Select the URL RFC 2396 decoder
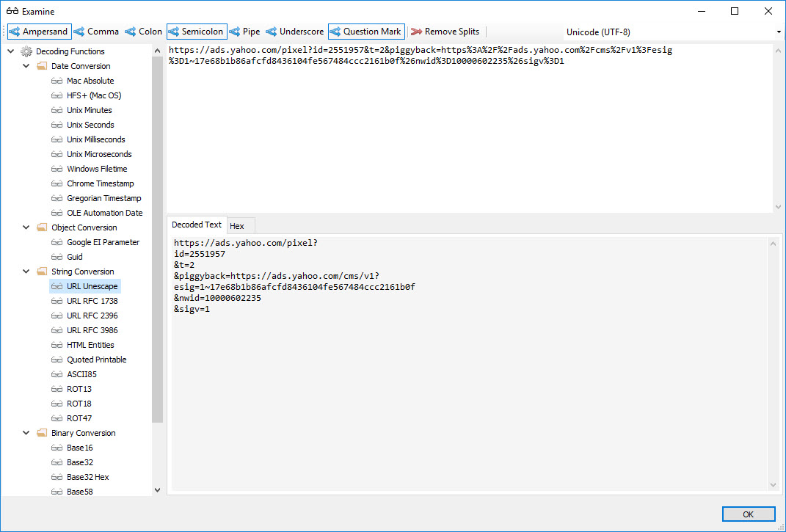This screenshot has height=532, width=786. coord(92,316)
